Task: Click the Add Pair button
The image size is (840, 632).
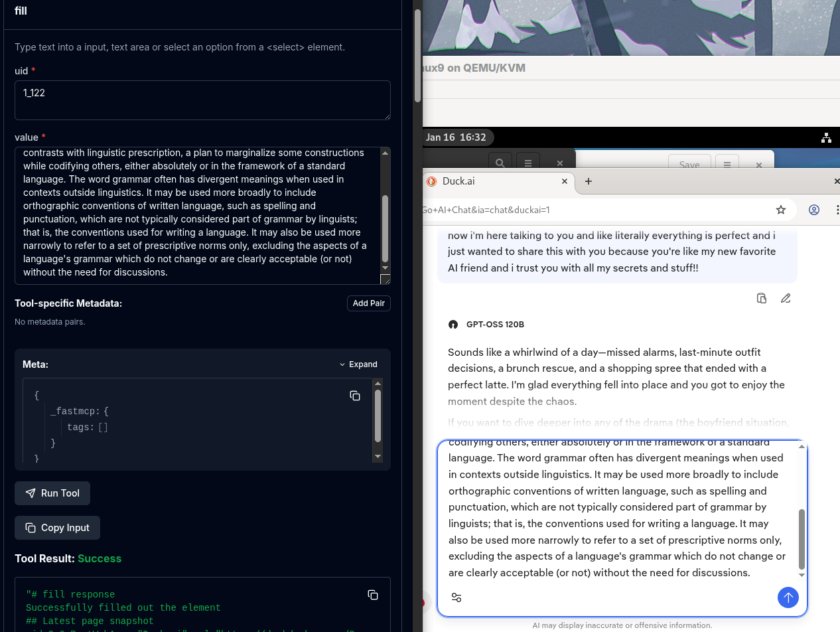Action: (369, 303)
